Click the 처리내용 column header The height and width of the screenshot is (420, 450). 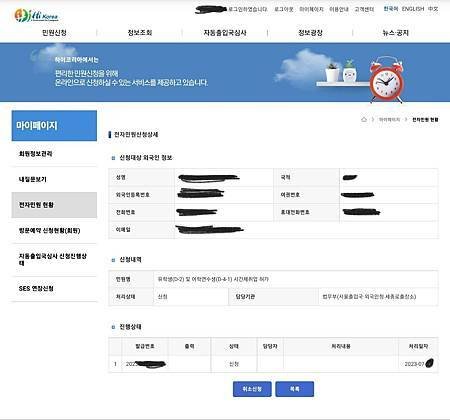point(341,347)
